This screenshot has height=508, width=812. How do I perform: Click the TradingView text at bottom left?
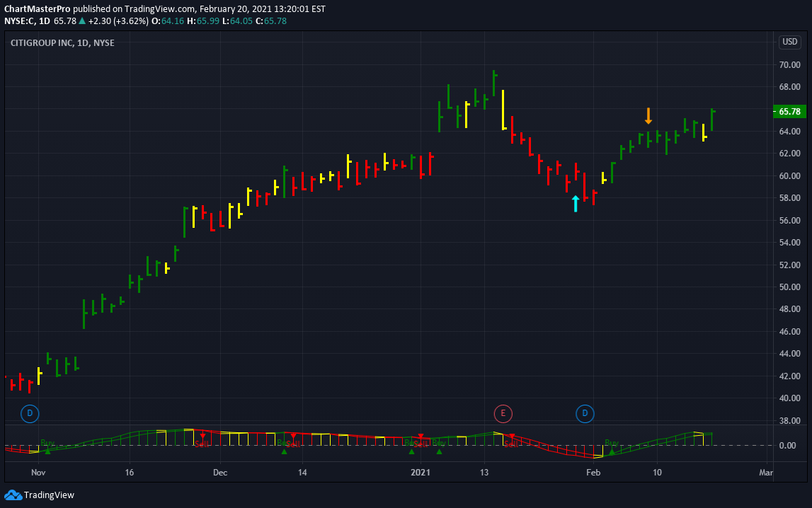tap(49, 495)
